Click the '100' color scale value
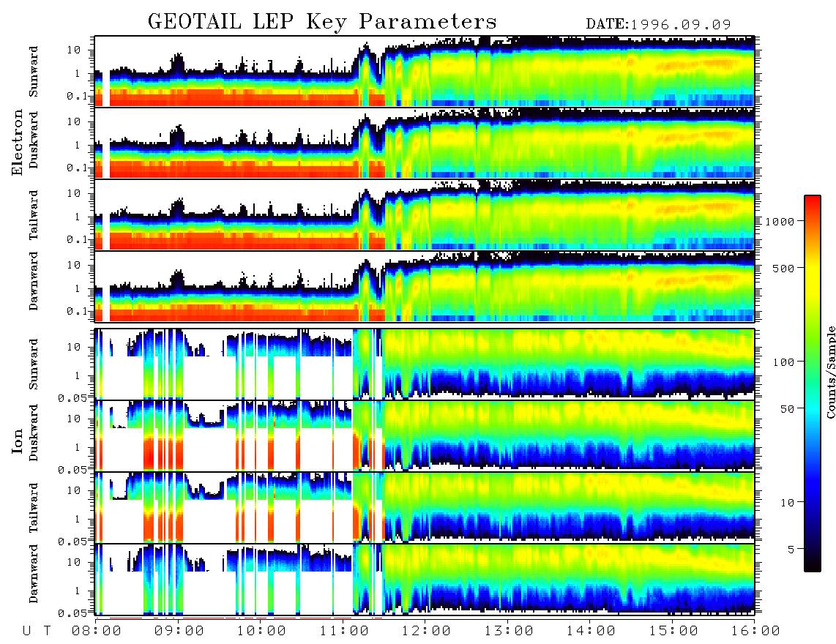This screenshot has height=644, width=836. tap(784, 362)
